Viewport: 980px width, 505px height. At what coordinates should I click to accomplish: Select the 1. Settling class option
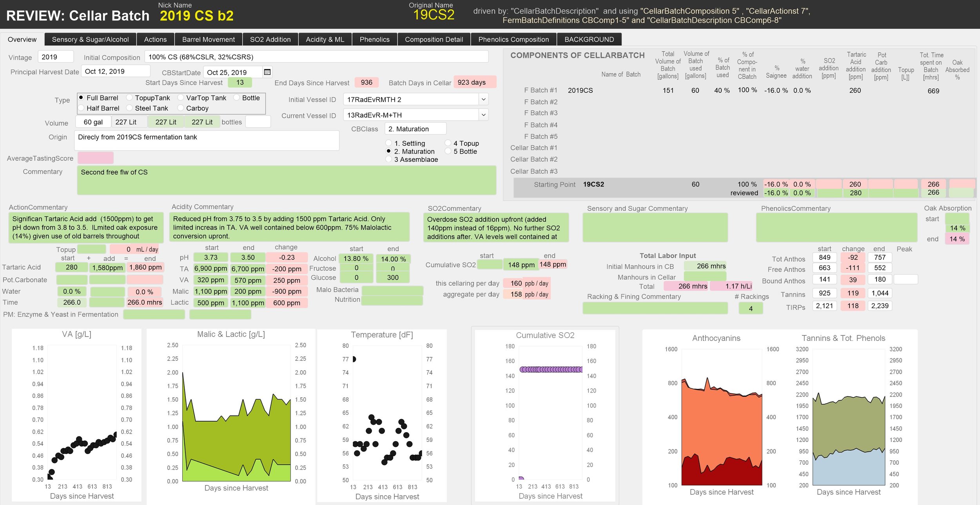(x=388, y=143)
